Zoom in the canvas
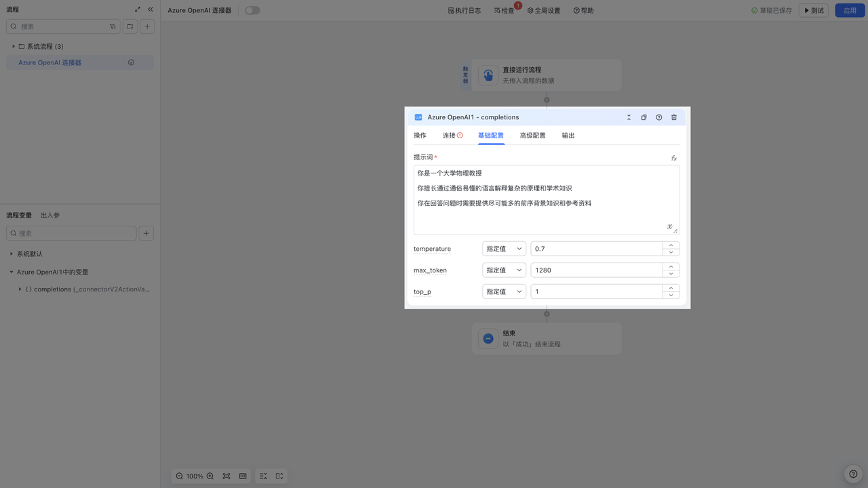868x488 pixels. pos(210,476)
